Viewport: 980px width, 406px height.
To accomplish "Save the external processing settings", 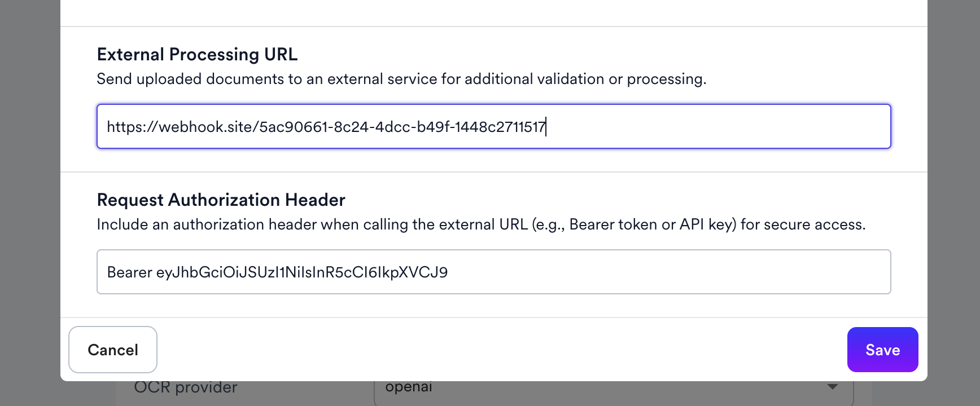I will click(x=882, y=350).
